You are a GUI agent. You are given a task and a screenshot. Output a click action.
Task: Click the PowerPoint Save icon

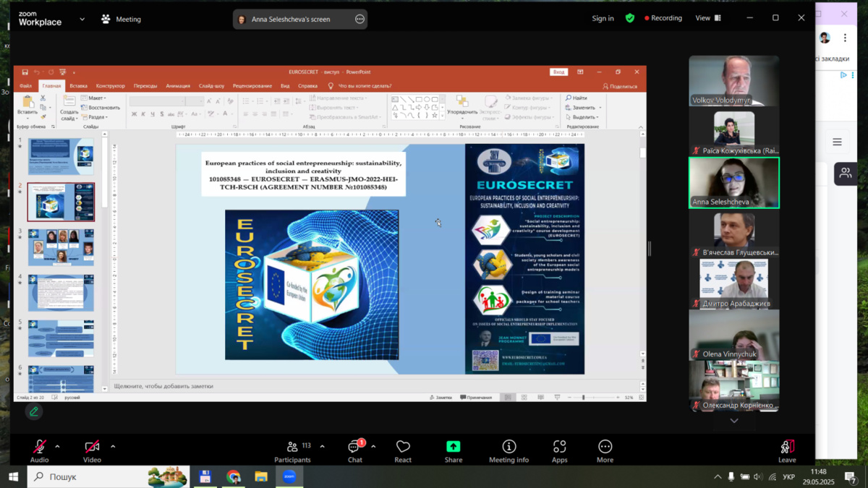point(25,72)
